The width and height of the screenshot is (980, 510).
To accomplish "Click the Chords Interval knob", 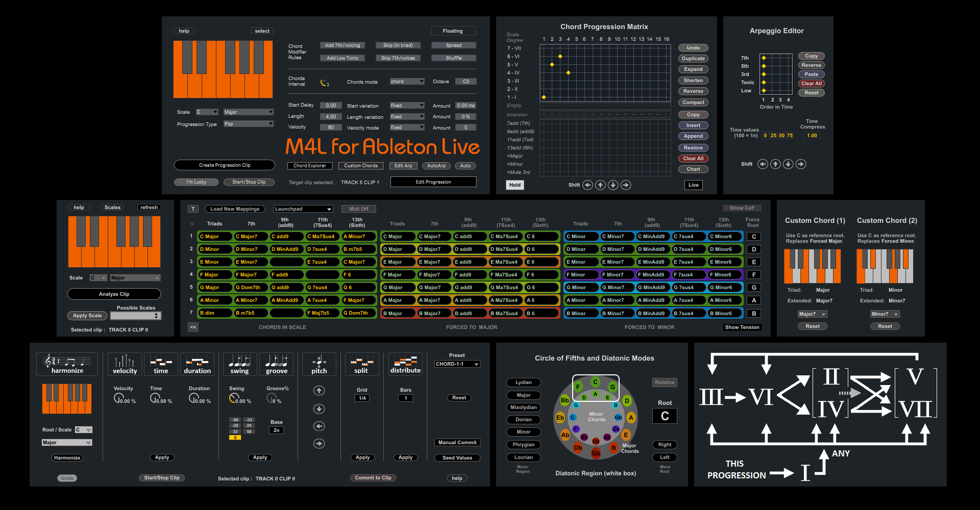I will (325, 82).
